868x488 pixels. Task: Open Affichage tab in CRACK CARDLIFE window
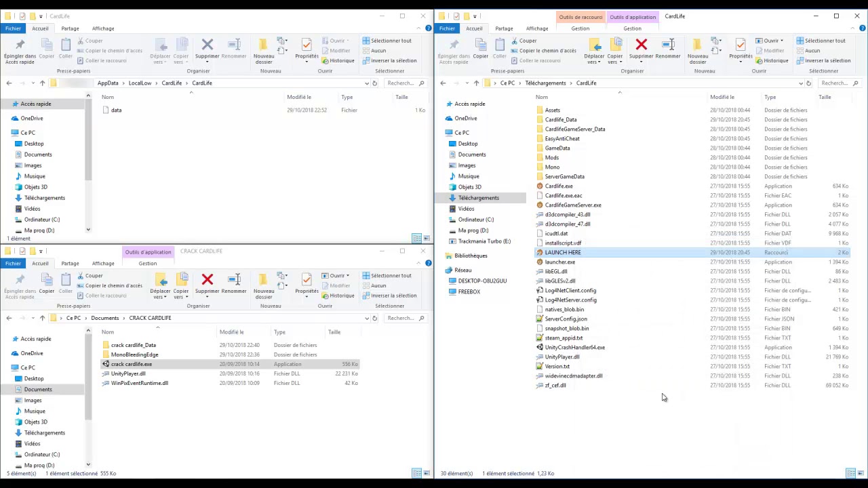(x=103, y=264)
